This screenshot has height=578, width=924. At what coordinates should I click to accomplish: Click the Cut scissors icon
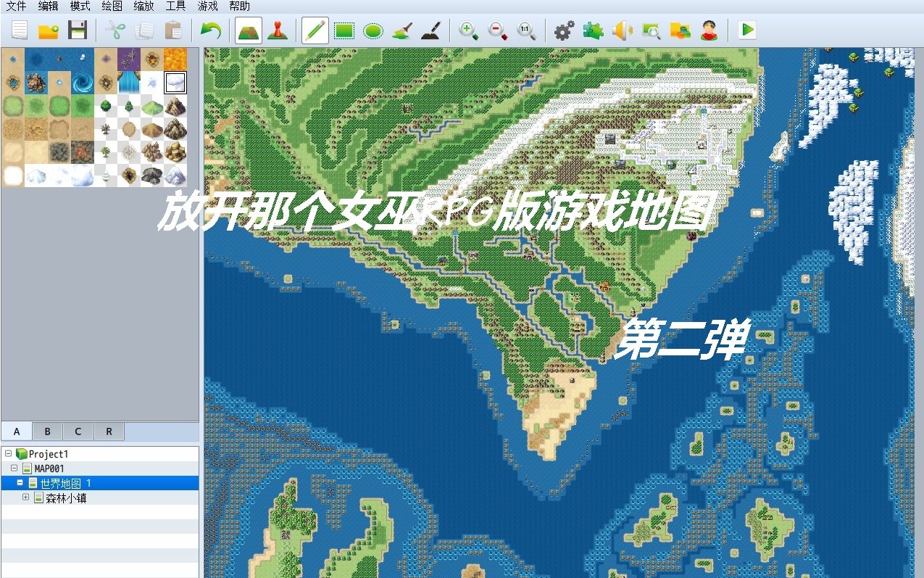[x=115, y=30]
